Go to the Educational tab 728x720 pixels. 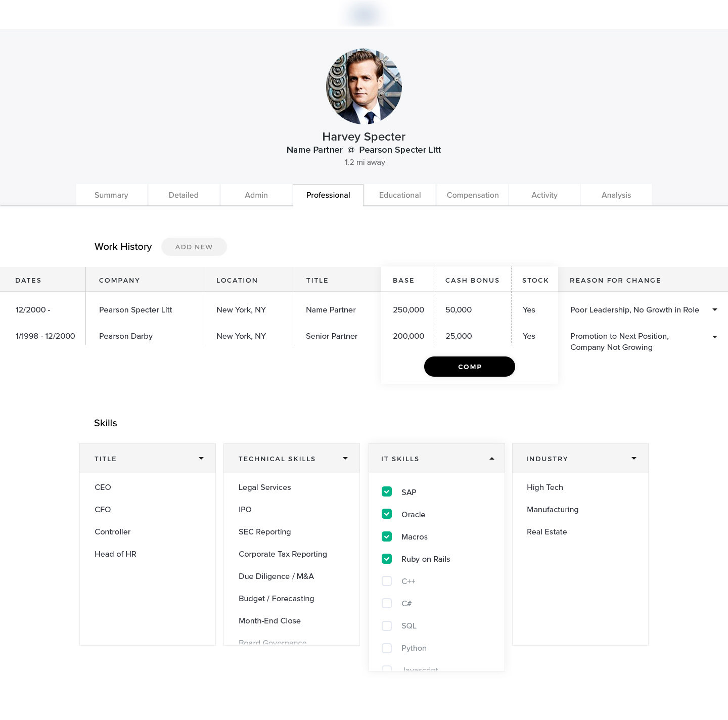[400, 195]
